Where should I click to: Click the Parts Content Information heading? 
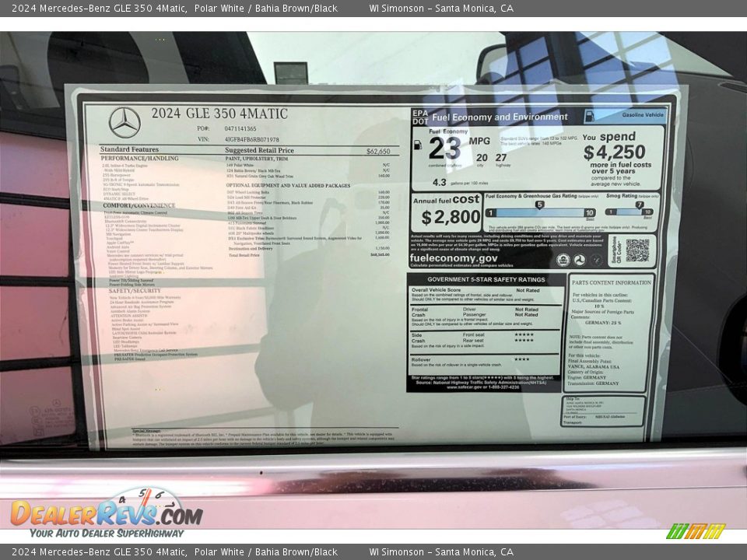(x=612, y=283)
